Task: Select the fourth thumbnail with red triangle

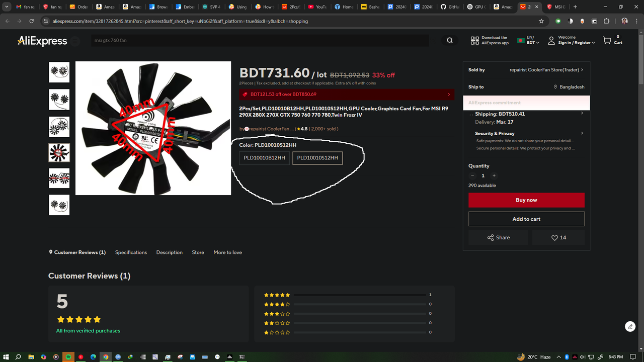Action: coord(59,152)
